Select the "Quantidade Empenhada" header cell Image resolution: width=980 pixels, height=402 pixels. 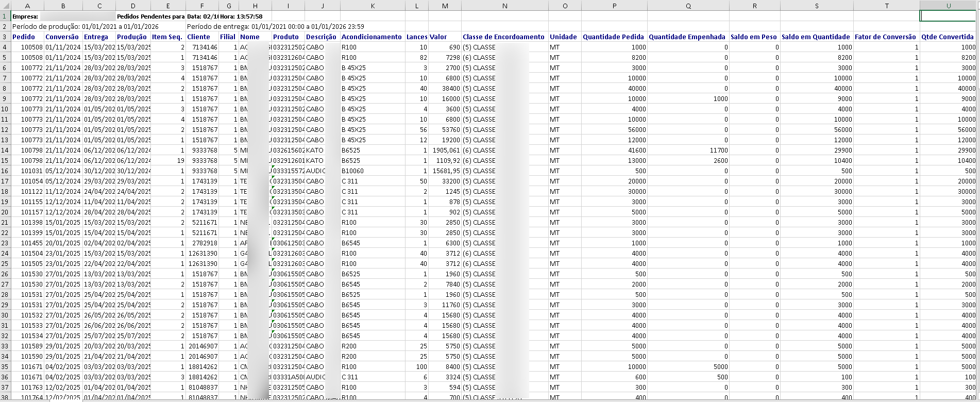tap(687, 37)
